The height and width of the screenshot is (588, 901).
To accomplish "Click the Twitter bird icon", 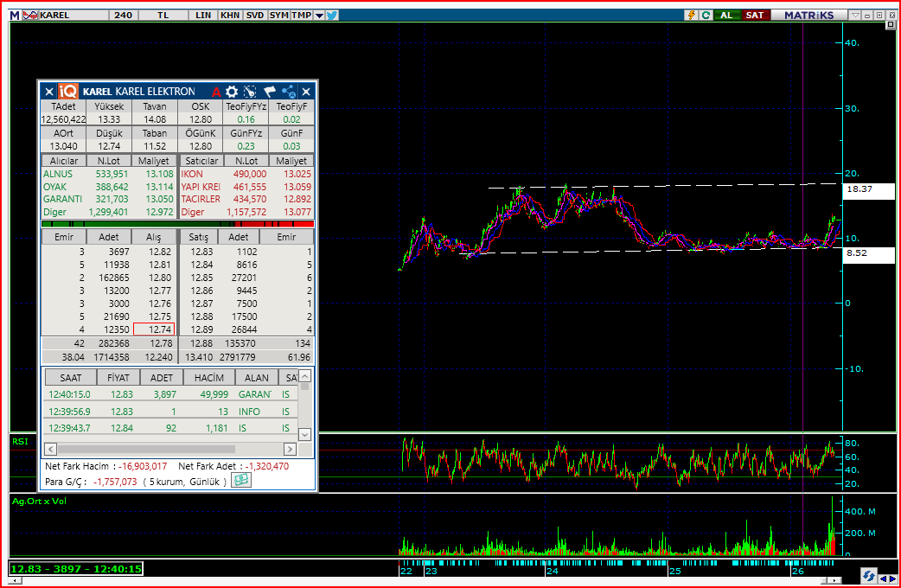I will coord(332,15).
